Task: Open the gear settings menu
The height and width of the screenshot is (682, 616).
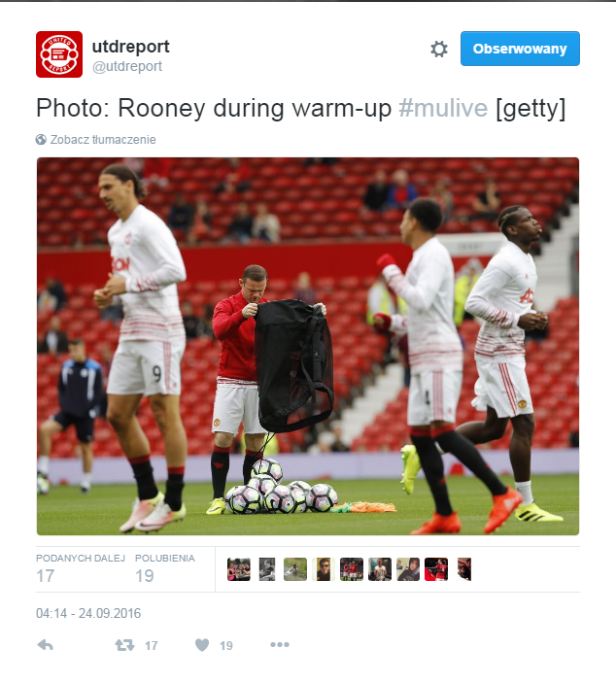Action: click(439, 50)
